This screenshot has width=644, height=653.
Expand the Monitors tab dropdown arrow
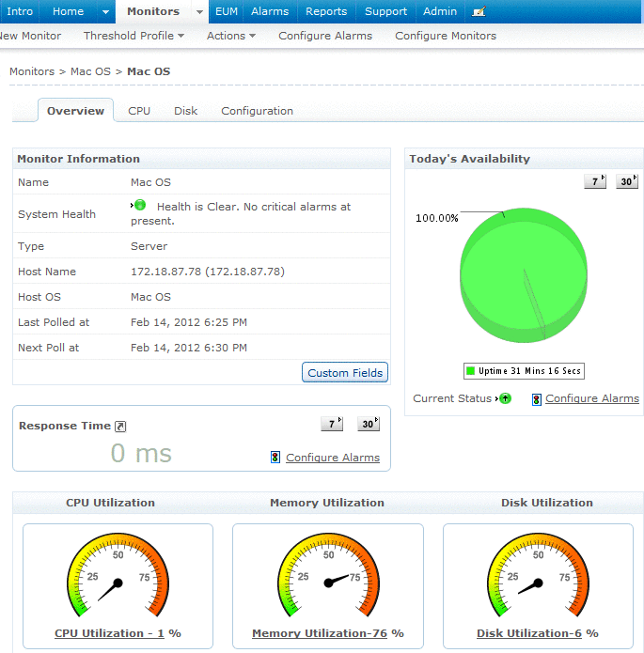[x=199, y=12]
